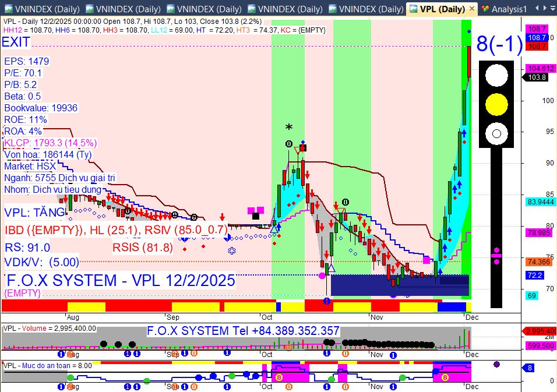The image size is (557, 392).
Task: Click the RSIS (81.8) value
Action: pos(143,248)
